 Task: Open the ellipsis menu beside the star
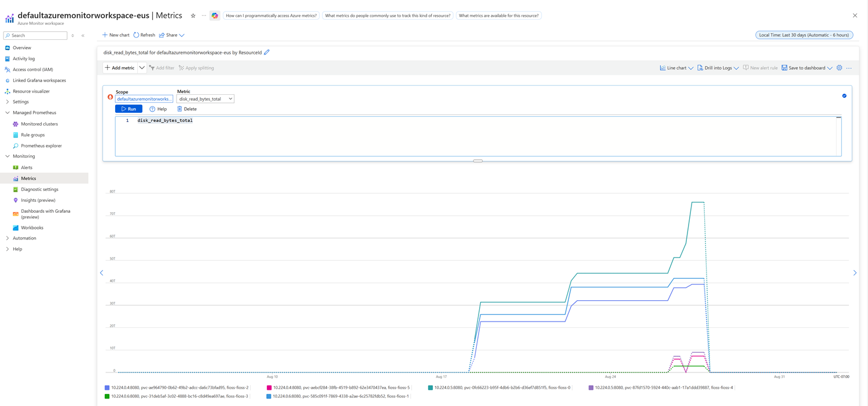pos(204,16)
